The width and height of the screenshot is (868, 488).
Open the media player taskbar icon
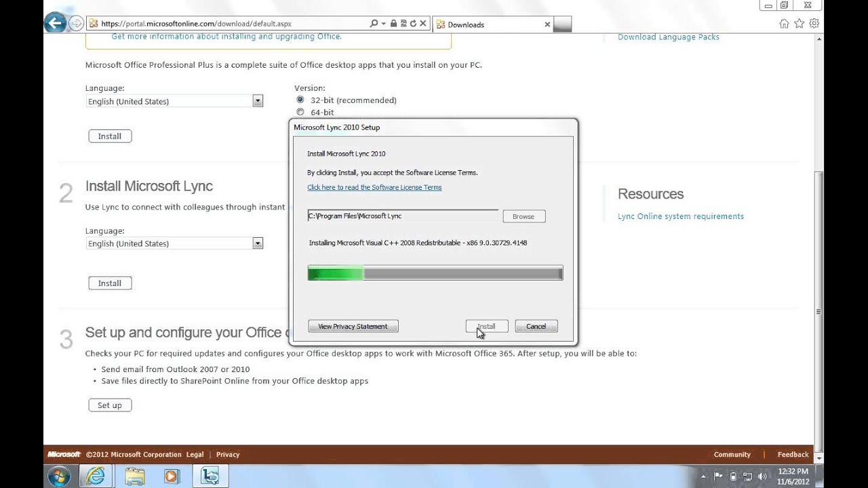pos(172,476)
